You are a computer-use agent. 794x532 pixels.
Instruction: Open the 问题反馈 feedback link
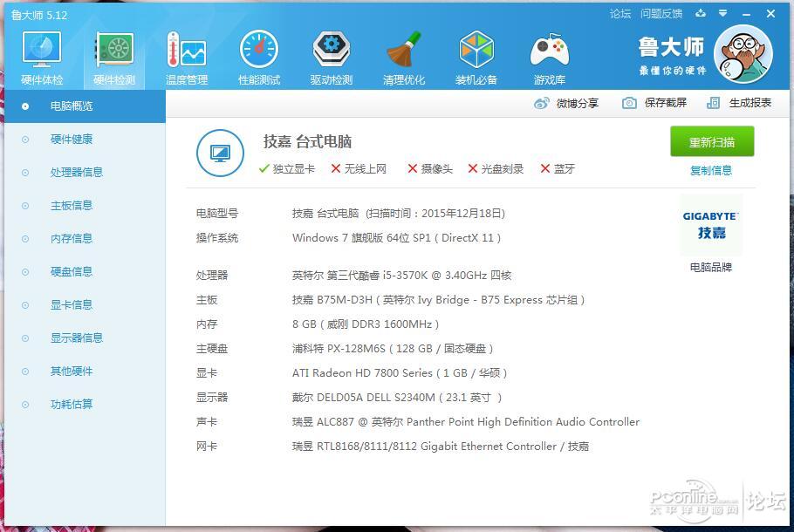[x=661, y=14]
